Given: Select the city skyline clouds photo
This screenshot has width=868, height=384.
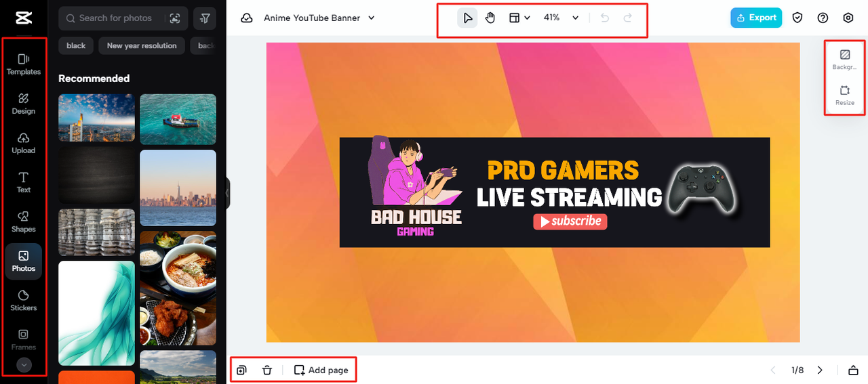Looking at the screenshot, I should pos(96,118).
